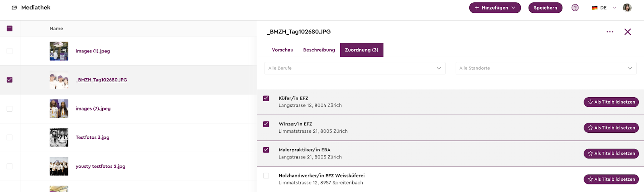Uncheck the Küfer/in EFZ assignment

(266, 98)
